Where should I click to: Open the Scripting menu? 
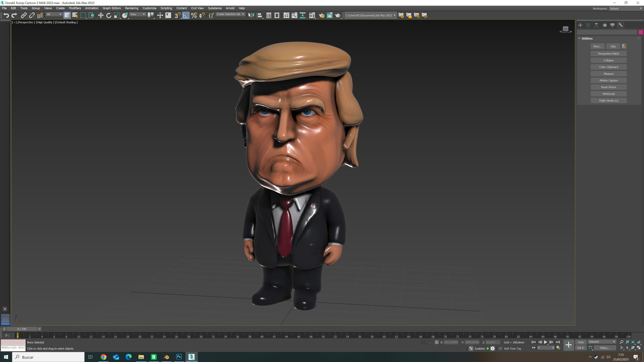pyautogui.click(x=166, y=8)
